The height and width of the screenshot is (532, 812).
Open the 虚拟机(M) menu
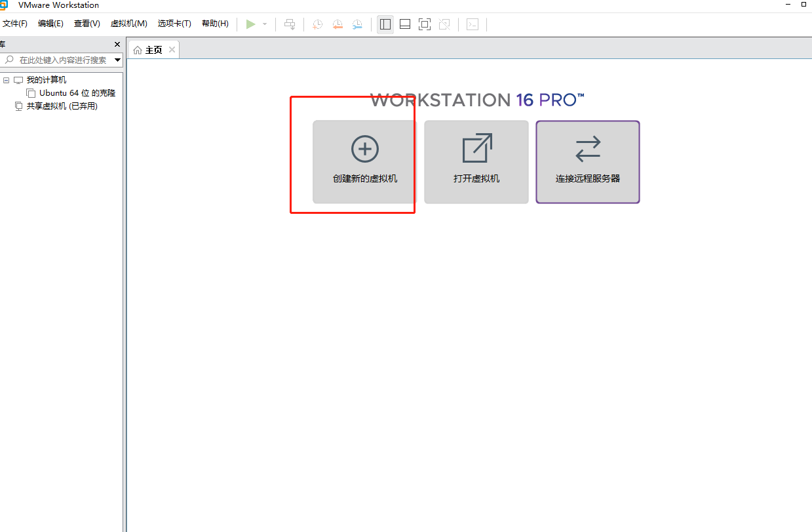tap(128, 24)
